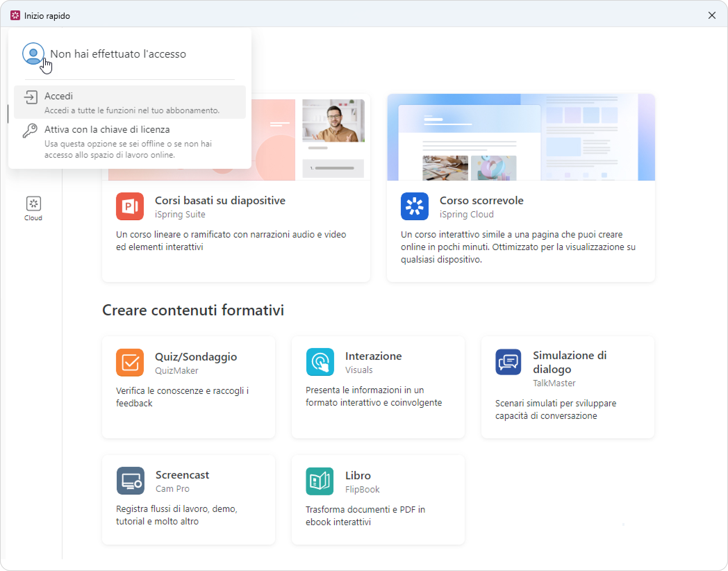Click the sign-in arrow icon
Image resolution: width=728 pixels, height=571 pixels.
[x=31, y=97]
